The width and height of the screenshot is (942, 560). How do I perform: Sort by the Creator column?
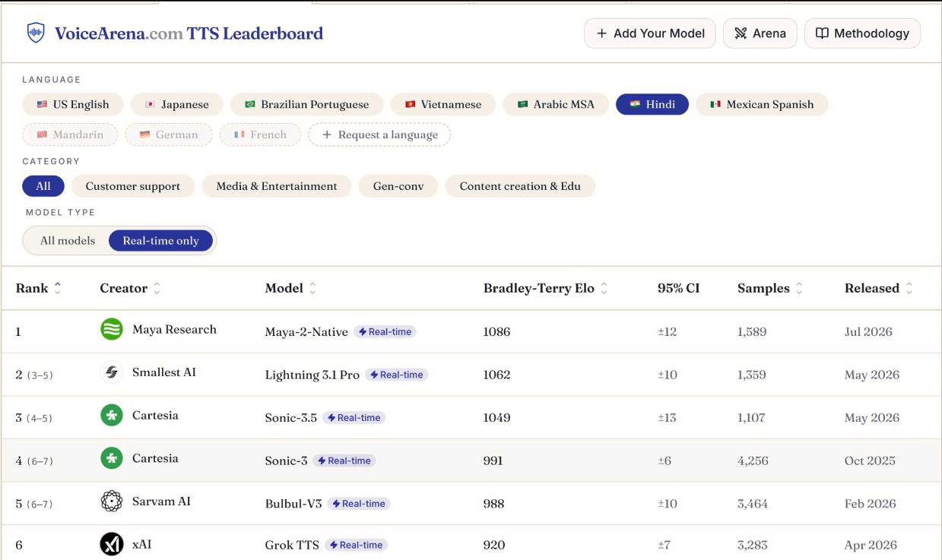click(130, 288)
